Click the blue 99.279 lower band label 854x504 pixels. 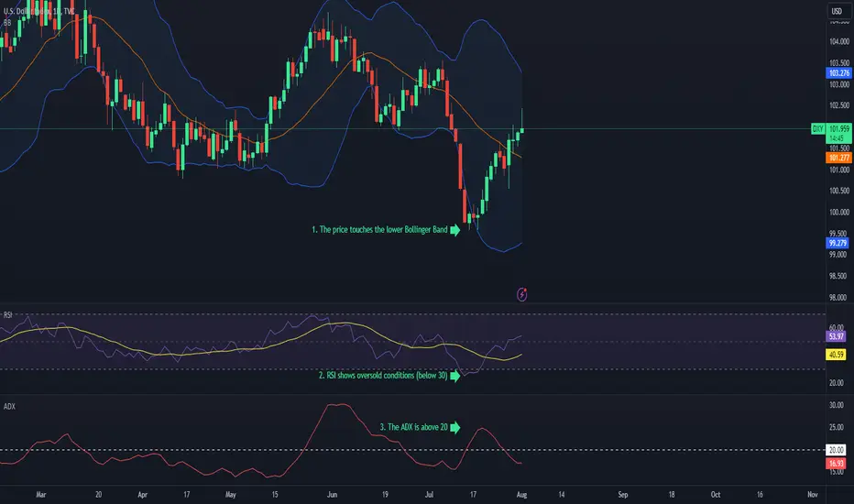point(838,243)
